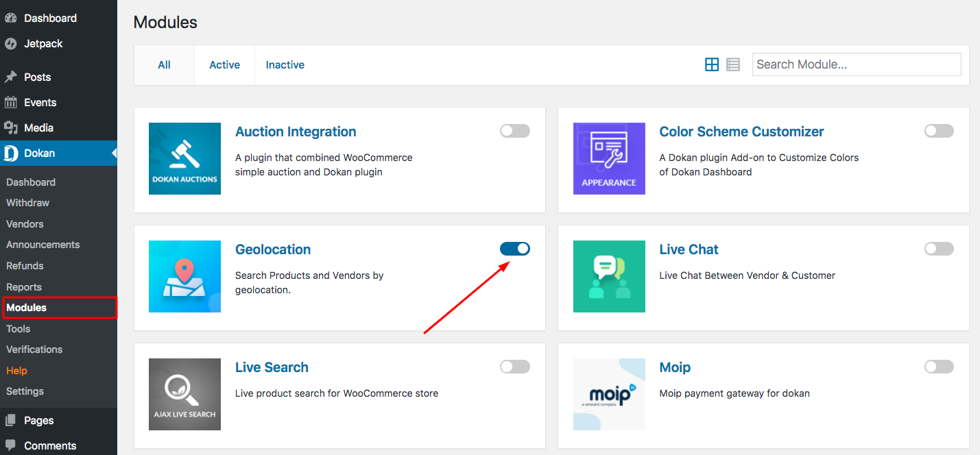This screenshot has height=455, width=980.
Task: Open the Vendors submenu link
Action: (25, 224)
